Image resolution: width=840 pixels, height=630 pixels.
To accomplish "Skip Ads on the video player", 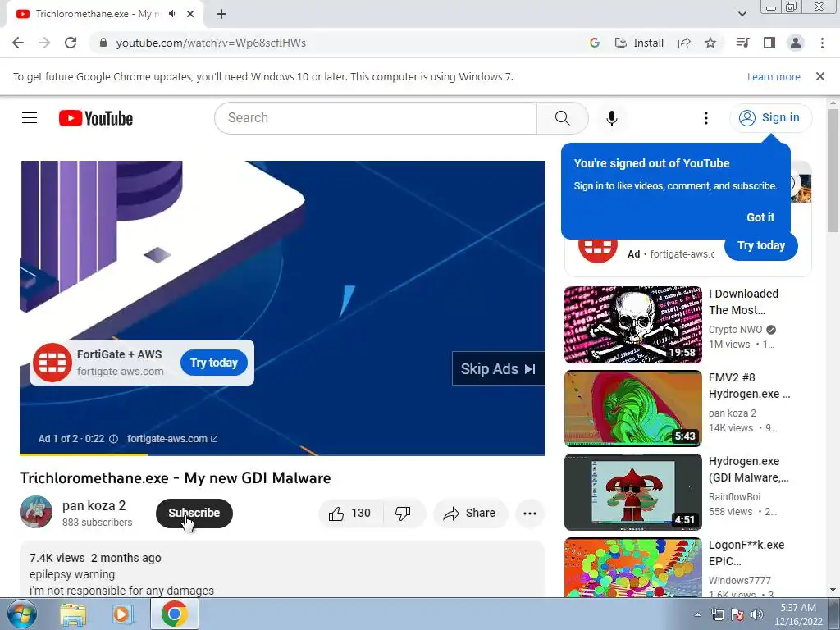I will (498, 369).
